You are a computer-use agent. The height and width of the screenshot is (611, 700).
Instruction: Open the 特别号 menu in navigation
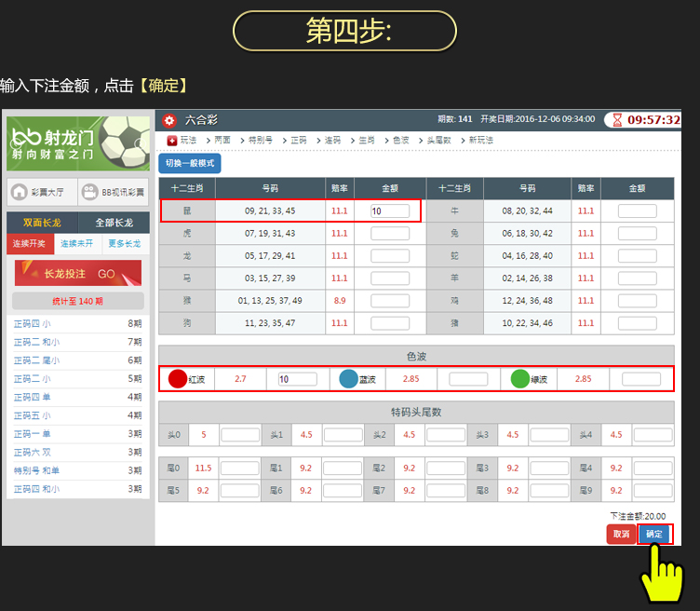(260, 140)
